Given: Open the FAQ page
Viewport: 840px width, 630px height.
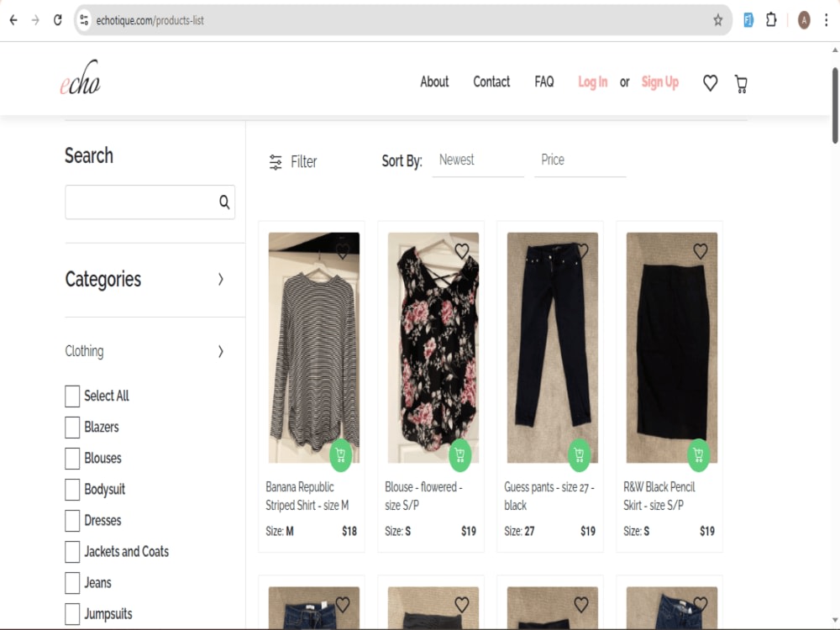Looking at the screenshot, I should pyautogui.click(x=543, y=82).
